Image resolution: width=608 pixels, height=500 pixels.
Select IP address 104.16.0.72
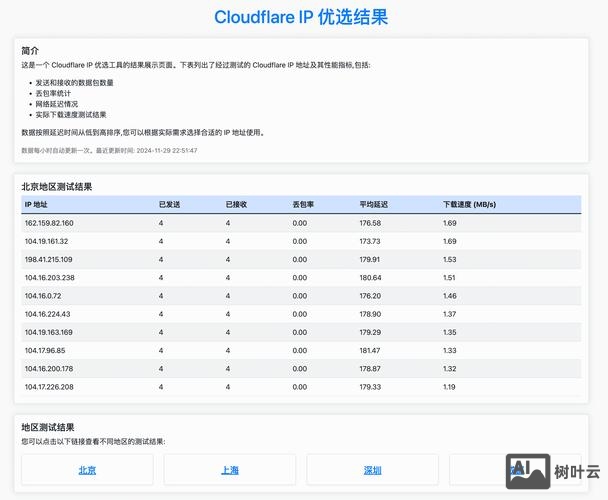click(43, 296)
